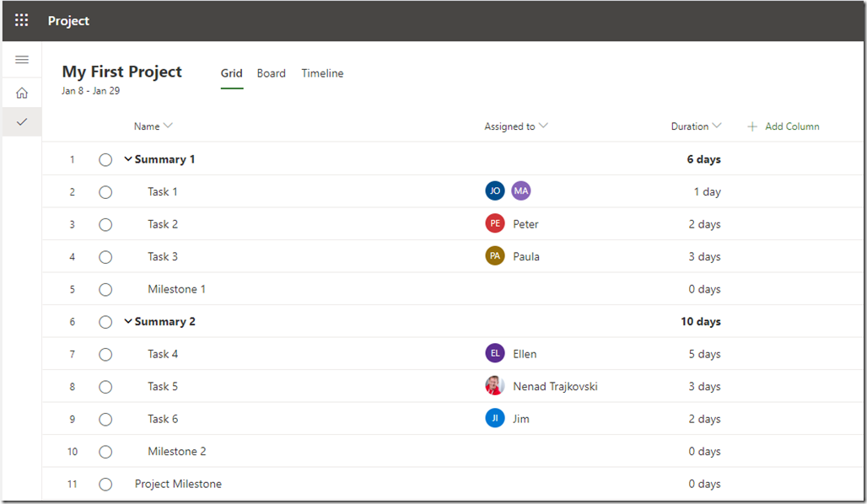The image size is (867, 504).
Task: Click the Jim assignee name
Action: tap(521, 419)
